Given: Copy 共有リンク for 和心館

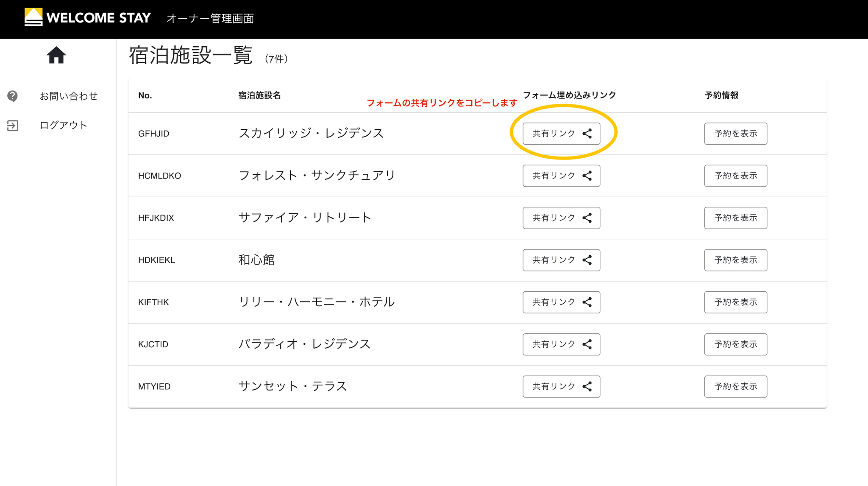Looking at the screenshot, I should (561, 260).
